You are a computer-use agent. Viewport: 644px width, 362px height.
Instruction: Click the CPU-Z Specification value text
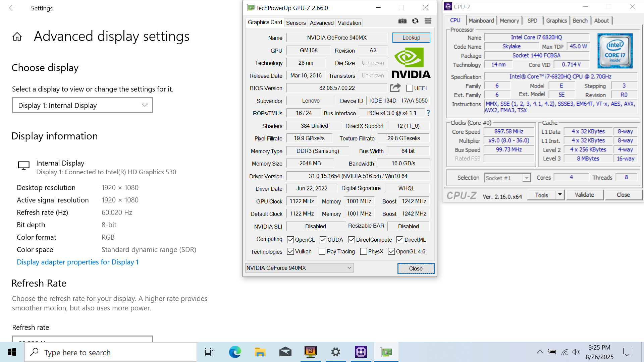(560, 76)
